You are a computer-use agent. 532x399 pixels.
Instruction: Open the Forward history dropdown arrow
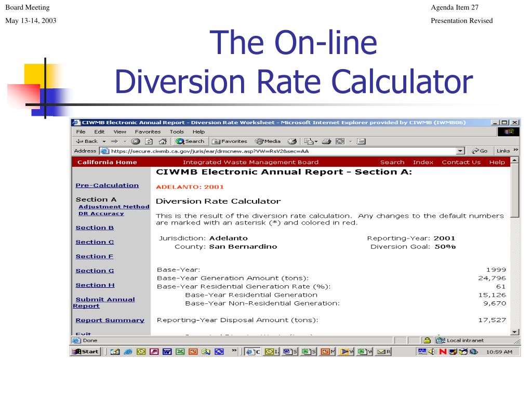pyautogui.click(x=125, y=141)
